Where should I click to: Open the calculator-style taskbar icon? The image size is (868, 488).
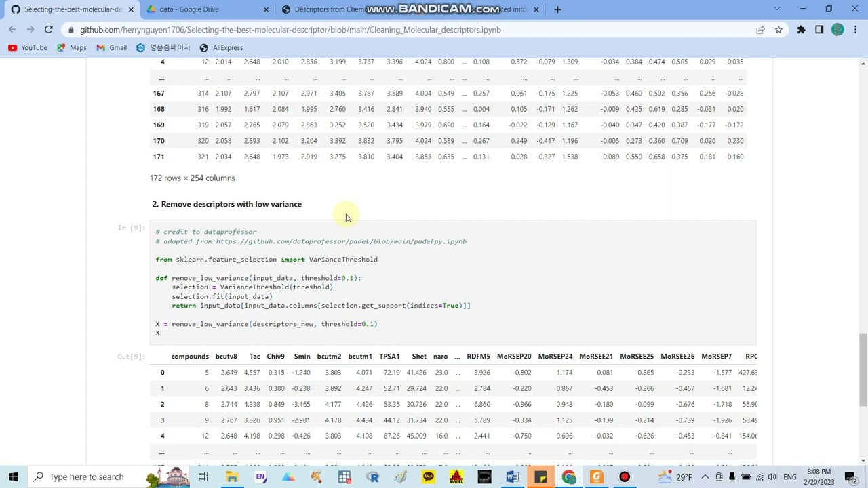tap(344, 477)
